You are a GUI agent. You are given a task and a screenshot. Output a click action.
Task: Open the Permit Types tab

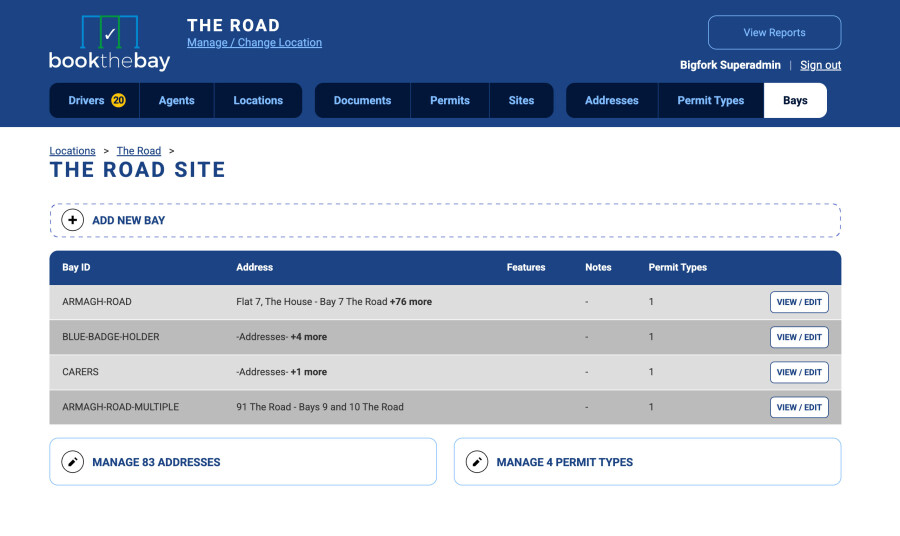point(711,100)
